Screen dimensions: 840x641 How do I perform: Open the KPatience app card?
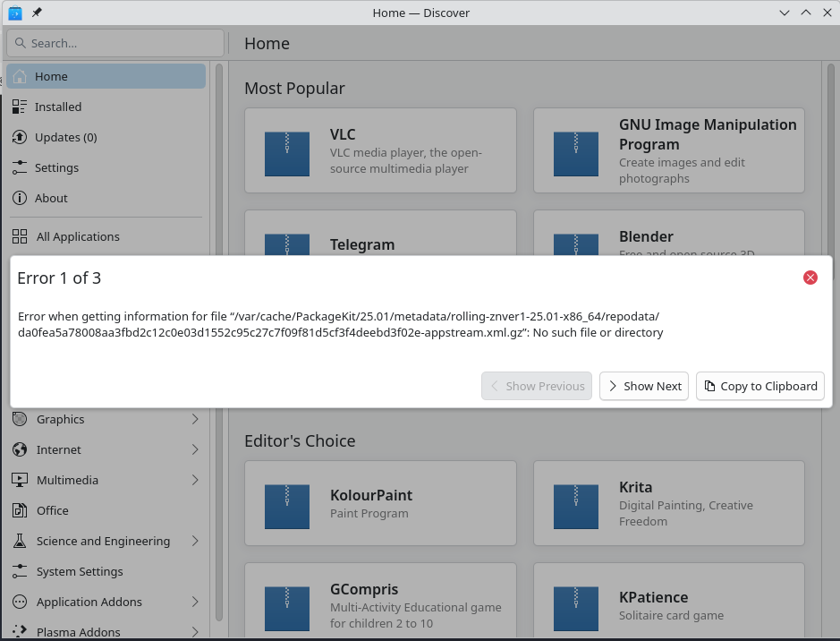669,601
